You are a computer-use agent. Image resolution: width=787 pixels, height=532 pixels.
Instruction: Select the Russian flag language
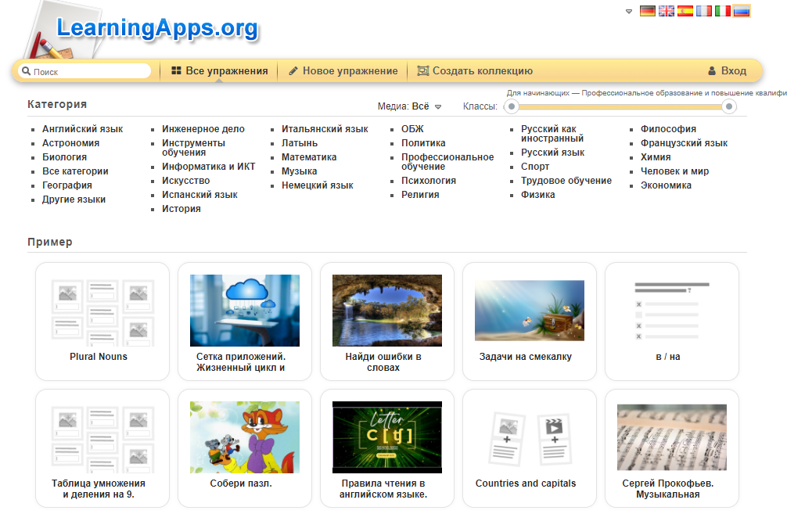tap(742, 11)
